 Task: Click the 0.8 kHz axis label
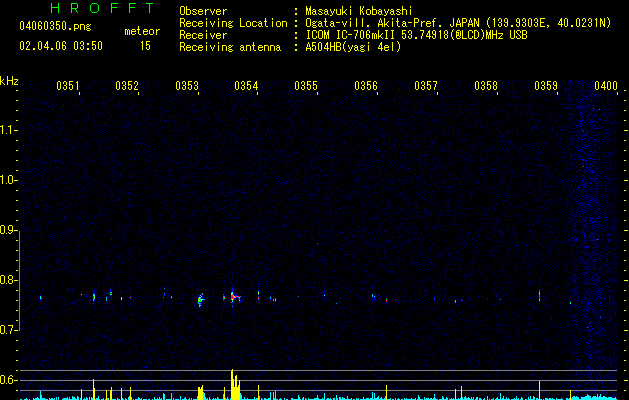coord(8,280)
